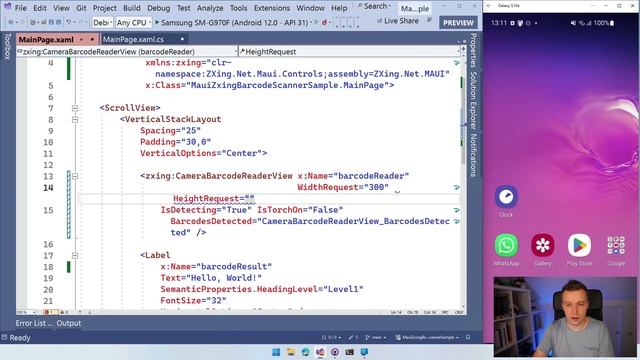640x360 pixels.
Task: Open File Explorer from the taskbar
Action: [291, 352]
